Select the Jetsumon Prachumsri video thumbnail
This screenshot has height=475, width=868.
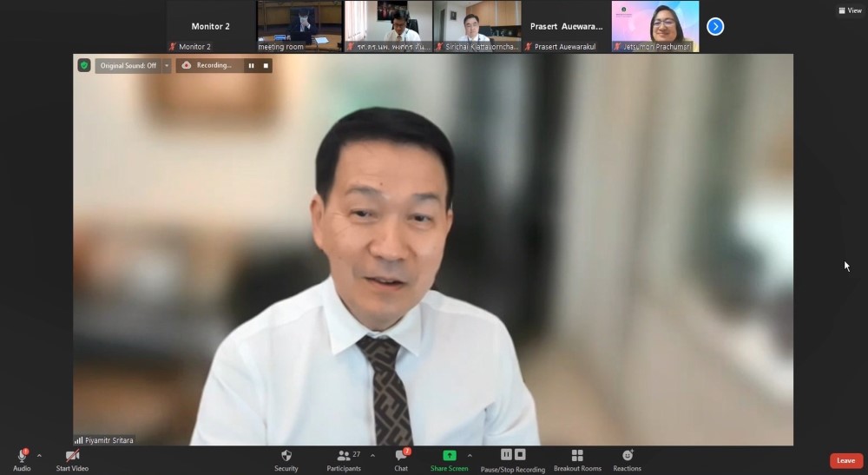coord(655,26)
